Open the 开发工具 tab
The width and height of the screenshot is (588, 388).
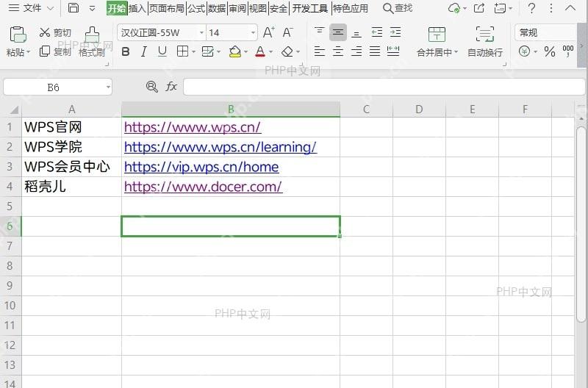(x=309, y=8)
